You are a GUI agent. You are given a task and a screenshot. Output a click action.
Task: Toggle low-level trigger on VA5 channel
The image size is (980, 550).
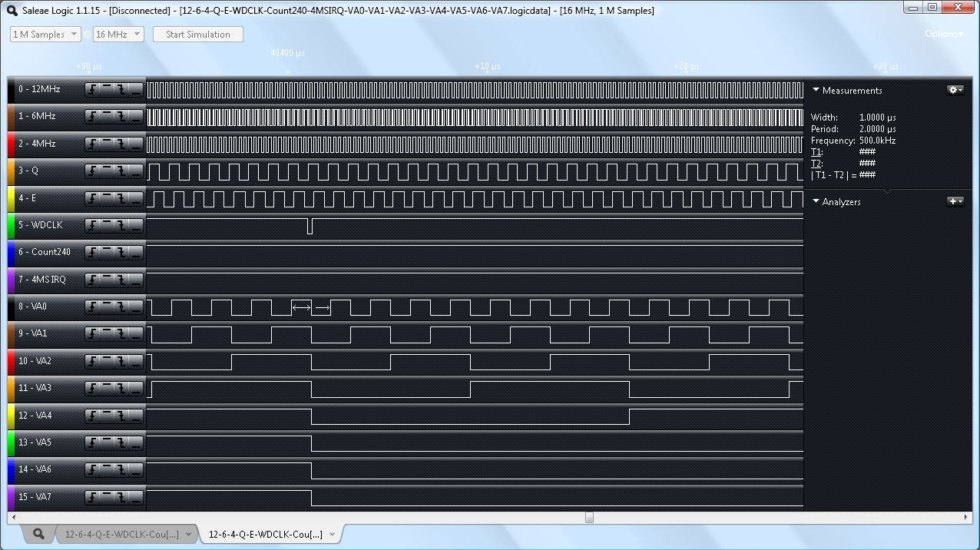tap(136, 442)
